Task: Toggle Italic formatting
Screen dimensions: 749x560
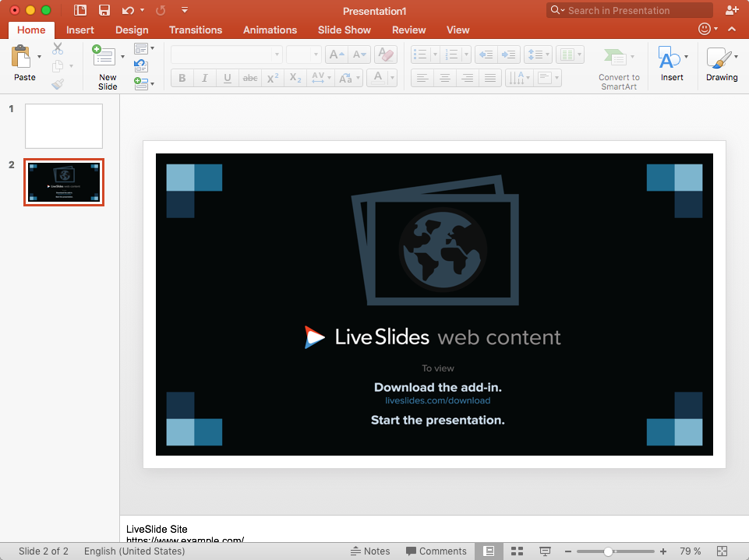Action: point(204,78)
